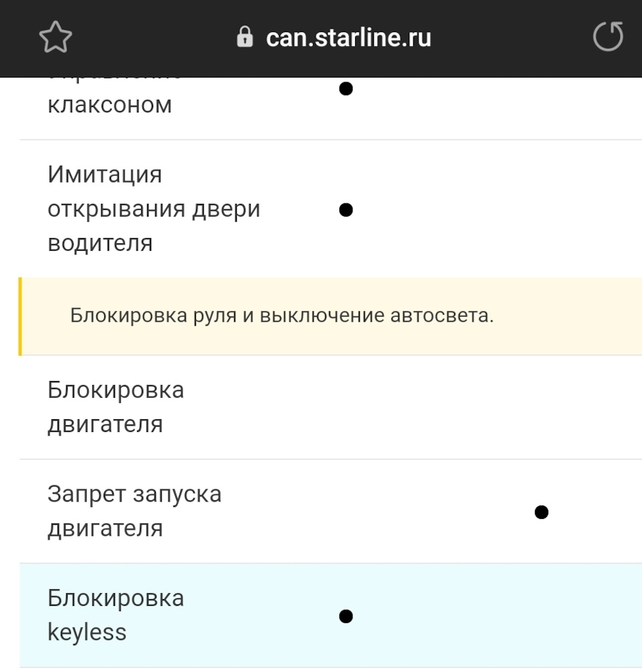642x672 pixels.
Task: Click the cut-off text above клаксоном
Action: click(115, 79)
